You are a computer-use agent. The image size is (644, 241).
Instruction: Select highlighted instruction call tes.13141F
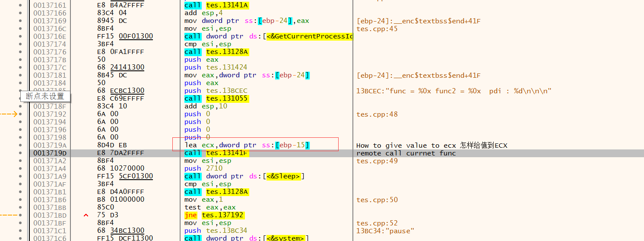coord(216,153)
